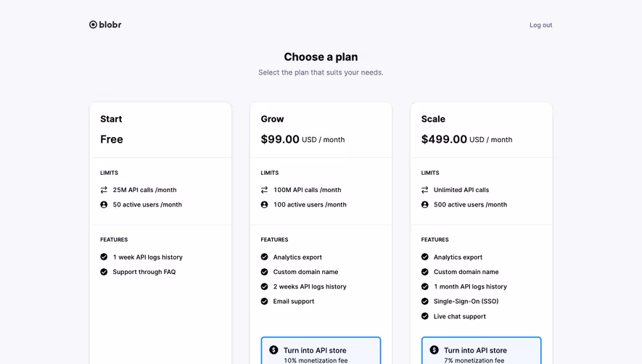The width and height of the screenshot is (642, 364).
Task: Click Grow plan FEATURES heading
Action: (x=274, y=239)
